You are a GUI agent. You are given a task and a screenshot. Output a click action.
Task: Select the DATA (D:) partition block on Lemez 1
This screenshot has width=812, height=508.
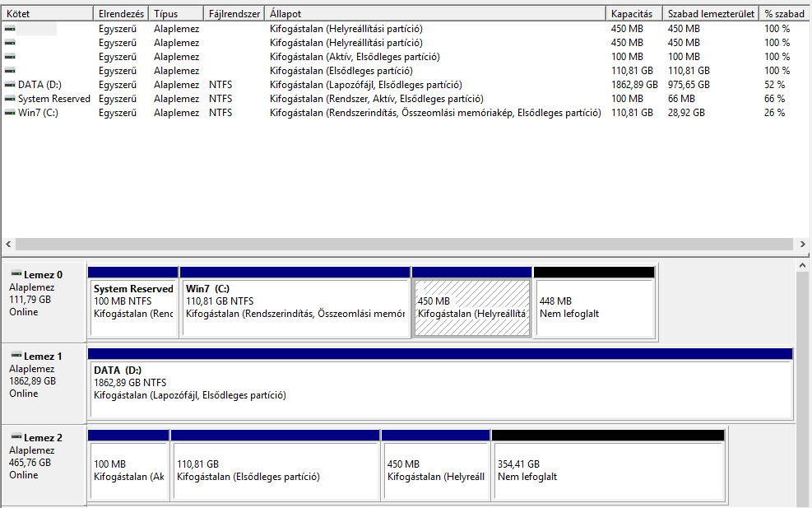(440, 384)
